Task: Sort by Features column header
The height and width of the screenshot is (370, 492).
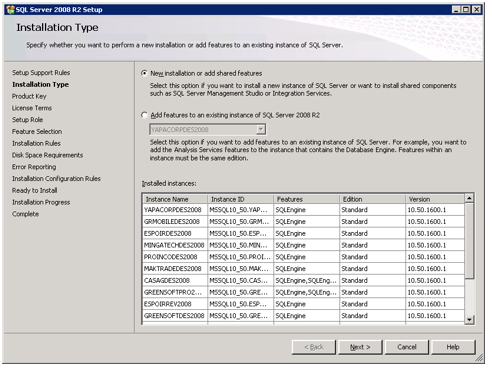Action: (x=306, y=199)
